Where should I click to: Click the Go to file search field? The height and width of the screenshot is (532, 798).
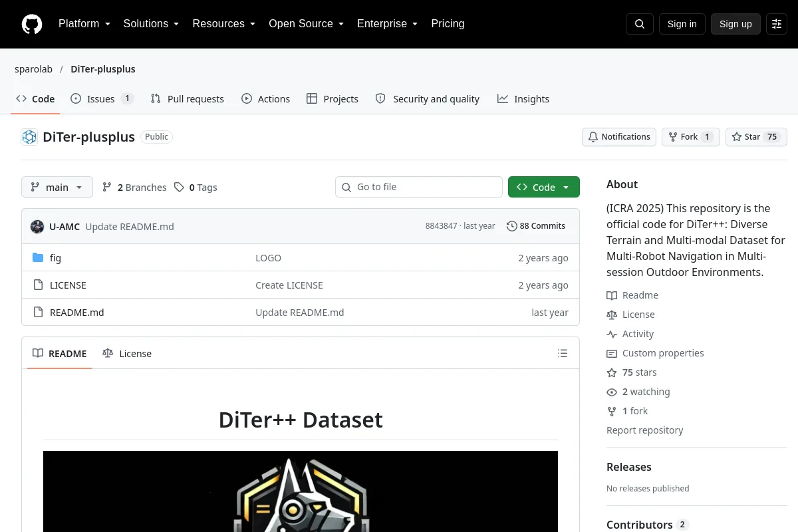(419, 187)
